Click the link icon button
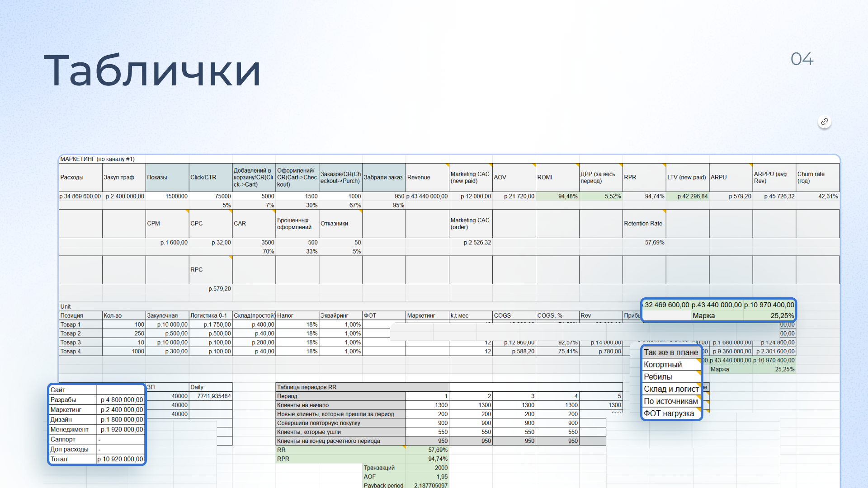 tap(825, 122)
